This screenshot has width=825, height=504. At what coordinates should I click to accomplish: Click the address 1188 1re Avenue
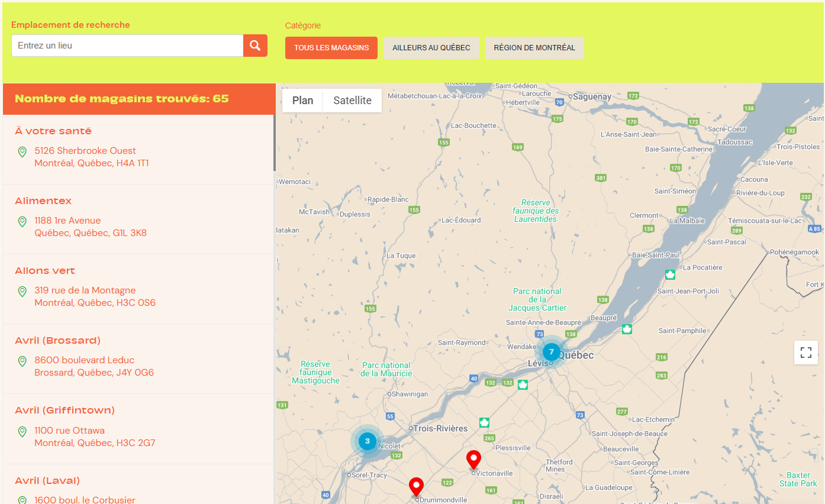click(67, 221)
